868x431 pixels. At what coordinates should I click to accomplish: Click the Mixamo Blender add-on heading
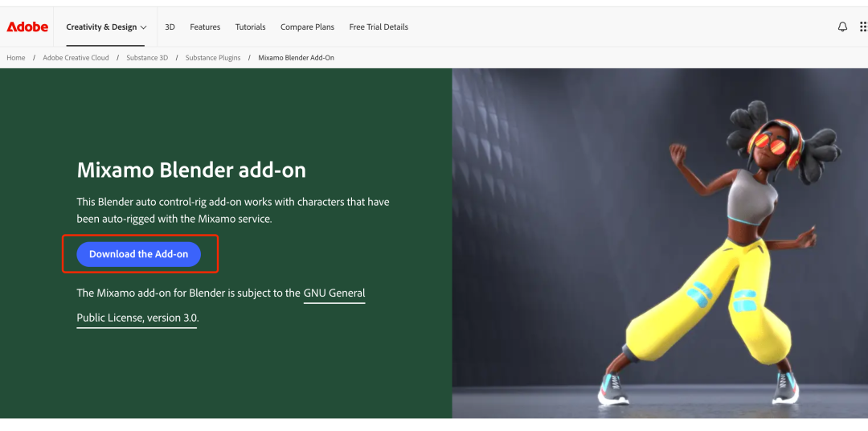[191, 170]
